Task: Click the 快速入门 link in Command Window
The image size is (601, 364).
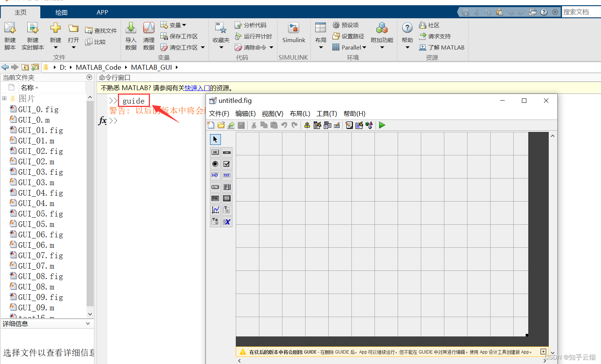Action: pyautogui.click(x=198, y=88)
